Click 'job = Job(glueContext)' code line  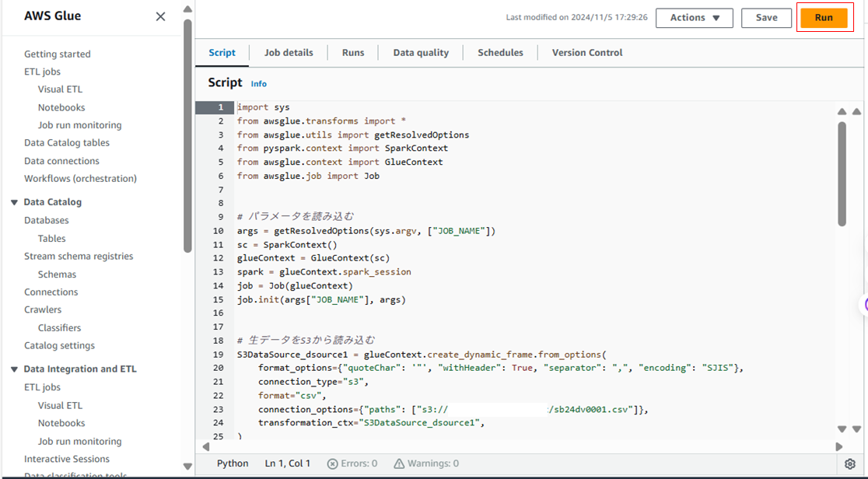point(295,285)
